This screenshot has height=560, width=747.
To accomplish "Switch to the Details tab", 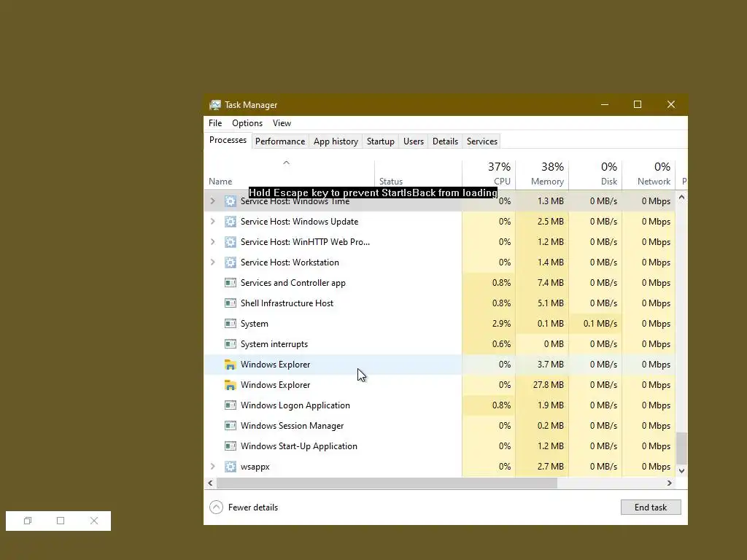I will tap(446, 141).
